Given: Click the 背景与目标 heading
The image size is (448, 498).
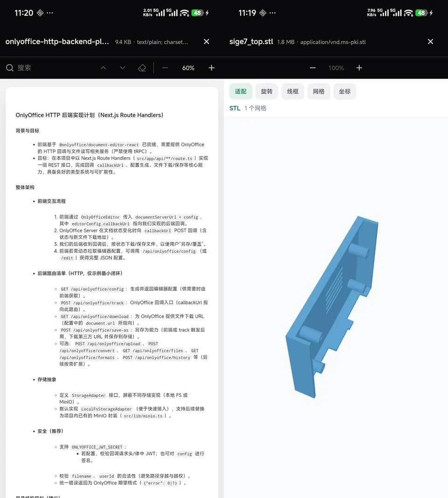Looking at the screenshot, I should tap(28, 131).
